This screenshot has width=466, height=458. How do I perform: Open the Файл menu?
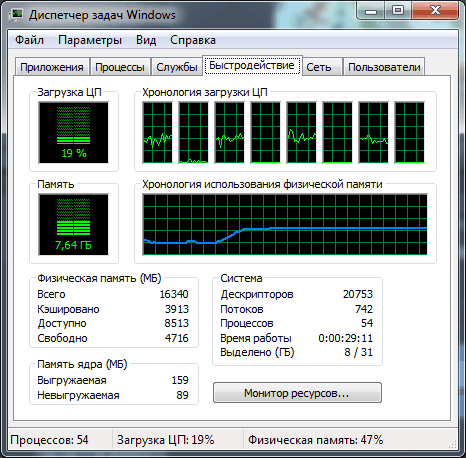29,40
